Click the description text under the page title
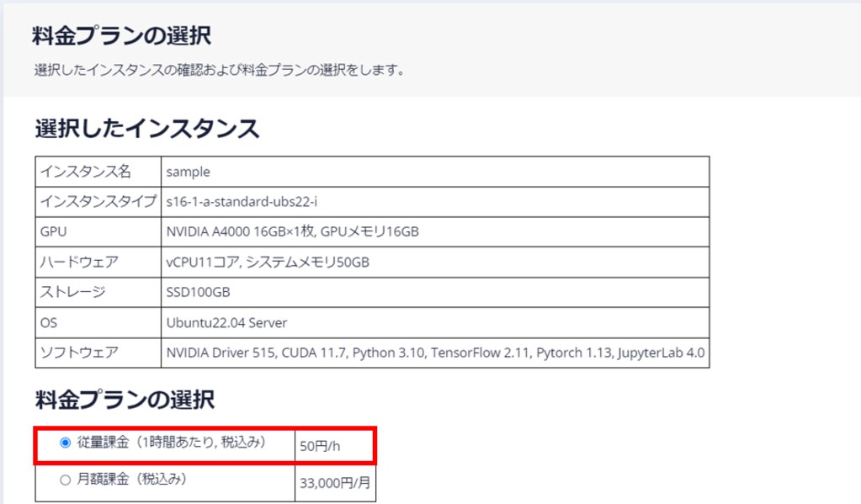The image size is (861, 504). (x=220, y=71)
